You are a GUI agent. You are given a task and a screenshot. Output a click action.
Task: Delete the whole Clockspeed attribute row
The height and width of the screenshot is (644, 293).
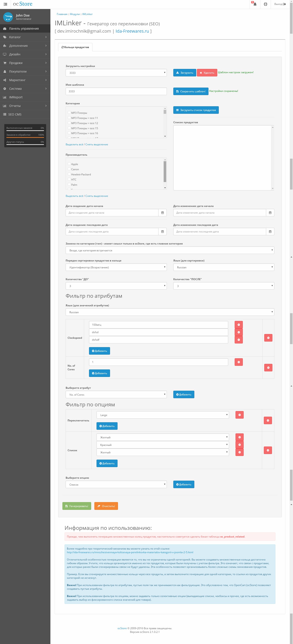268,338
